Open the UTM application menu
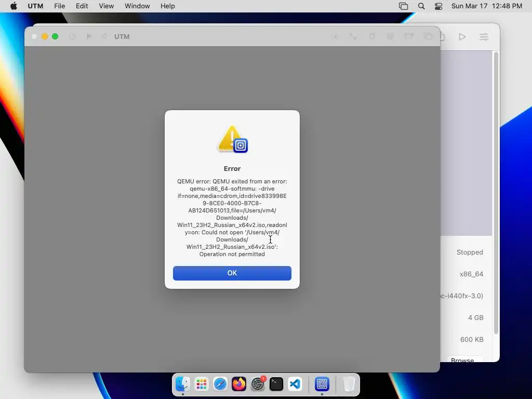This screenshot has width=532, height=399. (35, 6)
